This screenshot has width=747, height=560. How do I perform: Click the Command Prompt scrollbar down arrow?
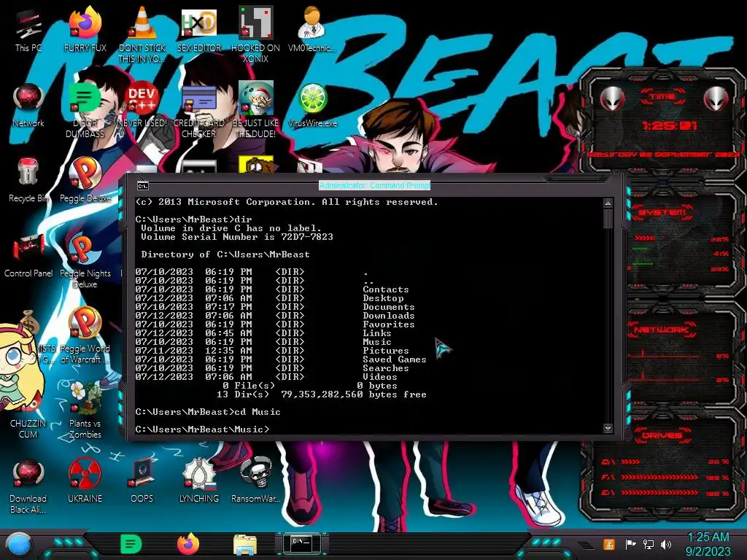point(608,428)
